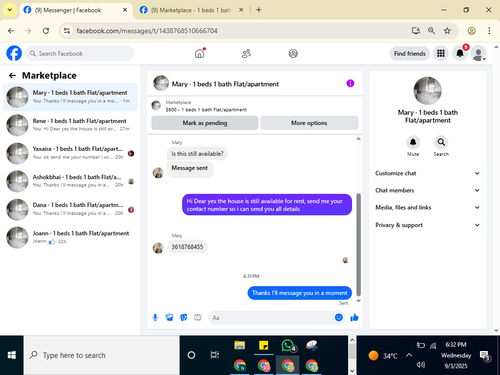Click the back arrow beside Marketplace
Image resolution: width=500 pixels, height=375 pixels.
[x=12, y=76]
